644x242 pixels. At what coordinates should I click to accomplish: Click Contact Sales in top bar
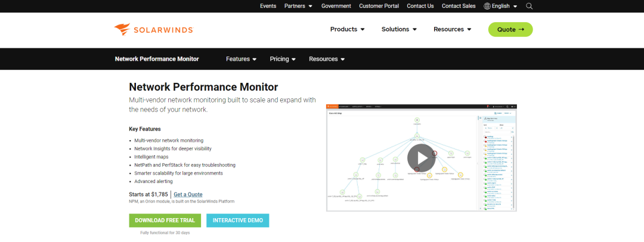click(x=459, y=6)
